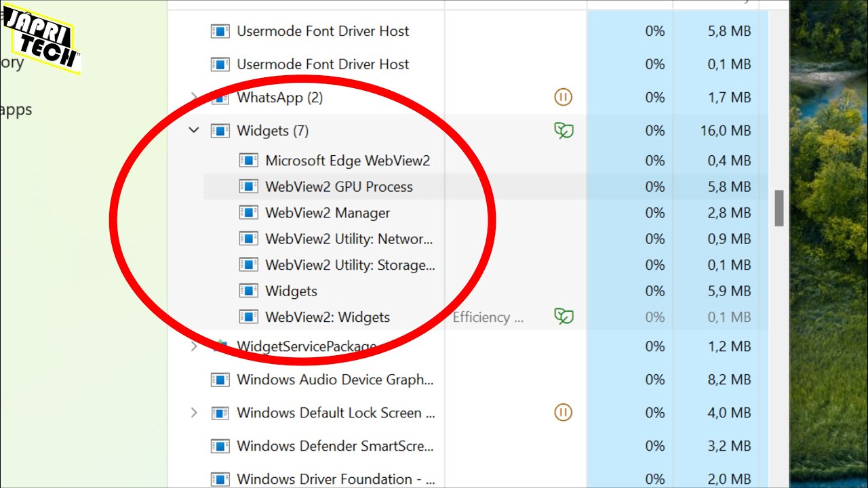The image size is (868, 488).
Task: Select the WebView2 GPU Process row
Action: point(486,186)
